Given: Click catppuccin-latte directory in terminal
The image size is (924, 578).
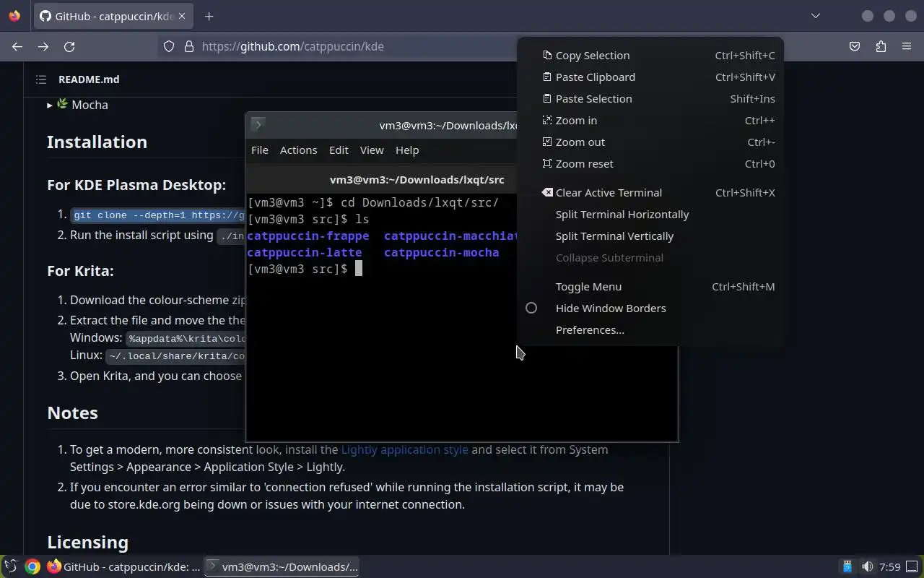Looking at the screenshot, I should tap(304, 252).
